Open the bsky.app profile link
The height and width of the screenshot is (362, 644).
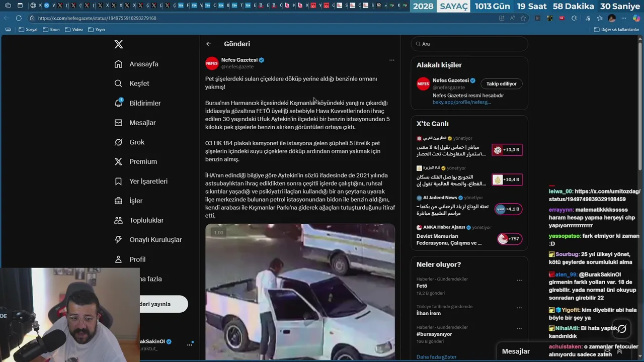(x=461, y=103)
